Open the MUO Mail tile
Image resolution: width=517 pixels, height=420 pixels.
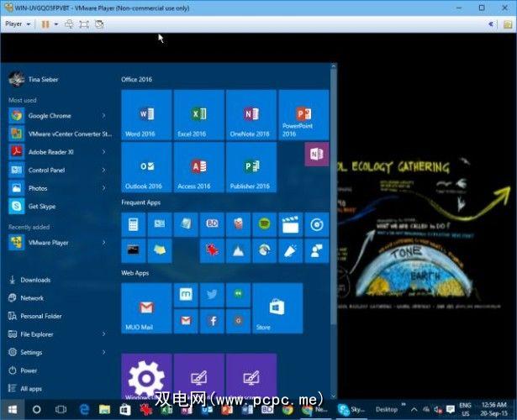pyautogui.click(x=146, y=308)
